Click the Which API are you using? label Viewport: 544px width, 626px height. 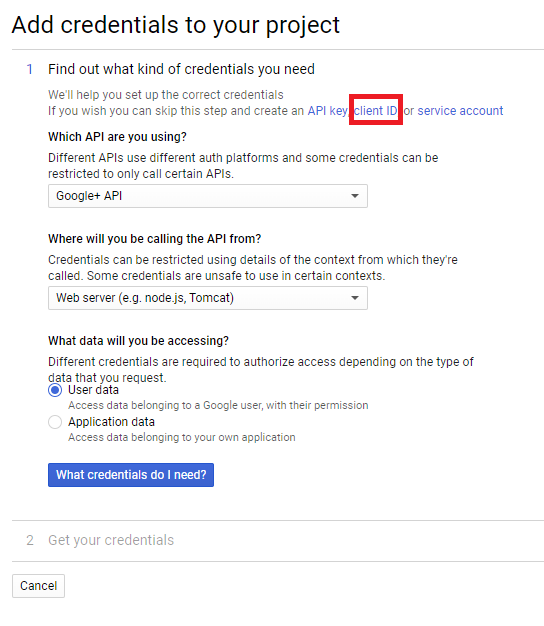[x=117, y=137]
